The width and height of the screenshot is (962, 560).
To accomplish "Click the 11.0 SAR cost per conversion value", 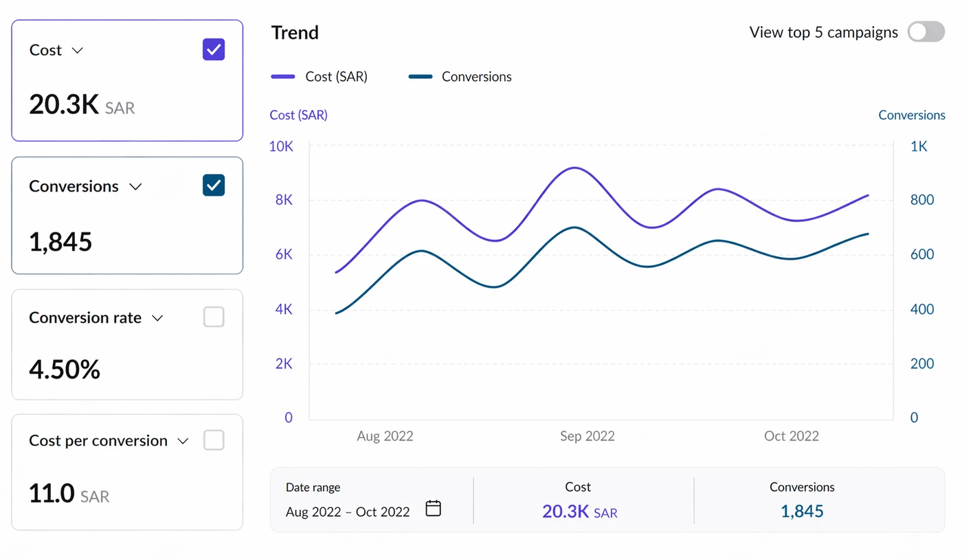I will click(69, 493).
